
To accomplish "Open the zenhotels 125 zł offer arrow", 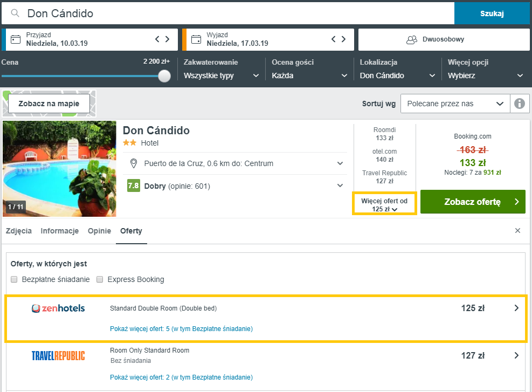I will [516, 308].
